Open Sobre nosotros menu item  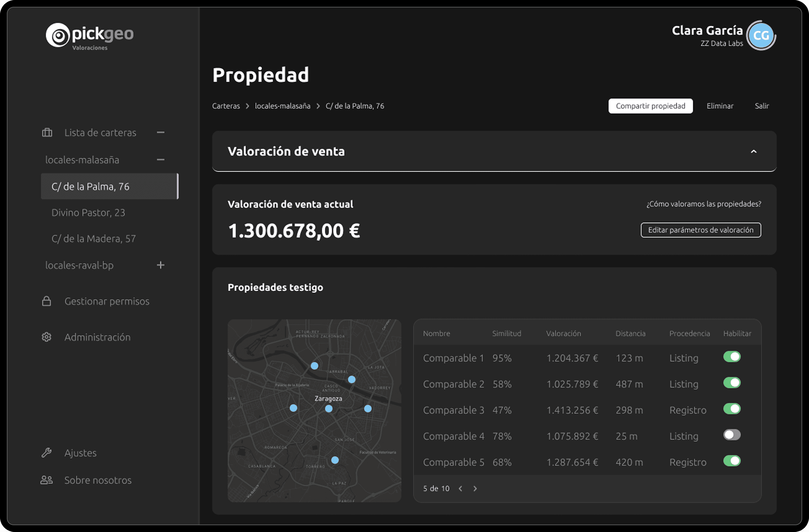coord(98,480)
